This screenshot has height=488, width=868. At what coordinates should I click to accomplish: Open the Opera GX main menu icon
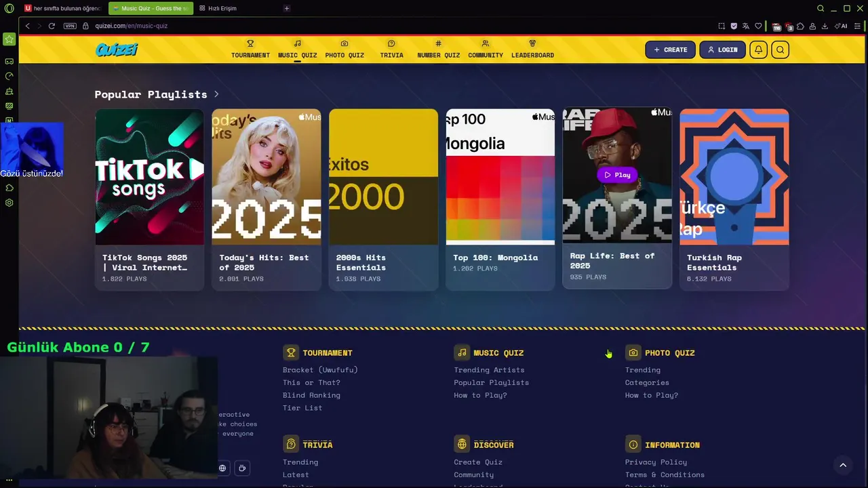click(9, 8)
